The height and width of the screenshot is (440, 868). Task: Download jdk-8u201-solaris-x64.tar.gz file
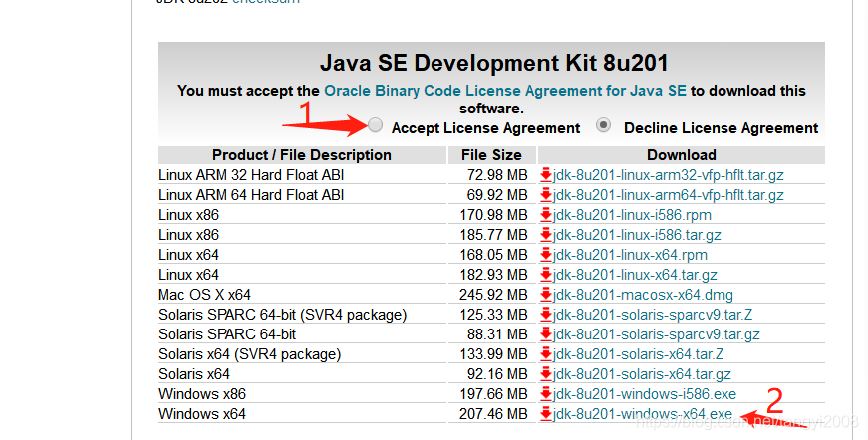click(642, 374)
